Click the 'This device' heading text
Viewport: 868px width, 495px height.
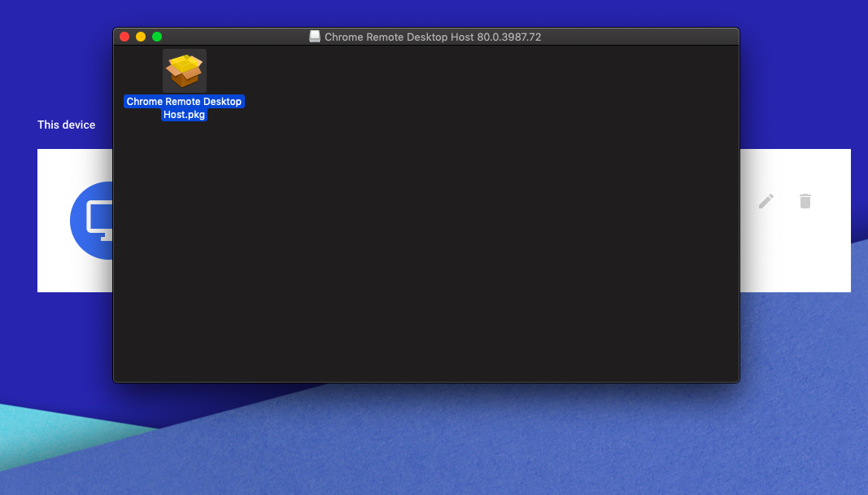67,125
